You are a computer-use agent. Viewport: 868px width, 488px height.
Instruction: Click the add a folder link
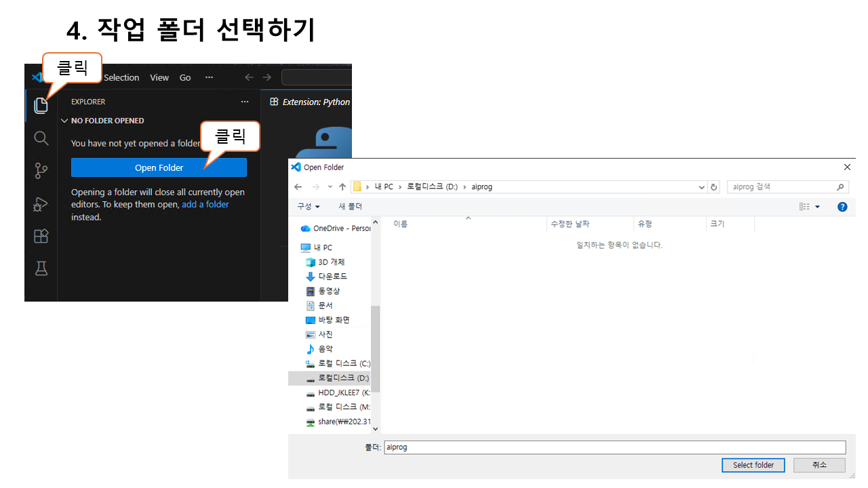[205, 205]
